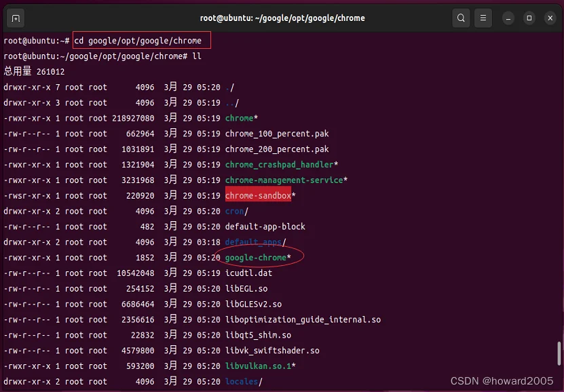Click the 总用量 261012 line
The width and height of the screenshot is (564, 392).
point(34,71)
